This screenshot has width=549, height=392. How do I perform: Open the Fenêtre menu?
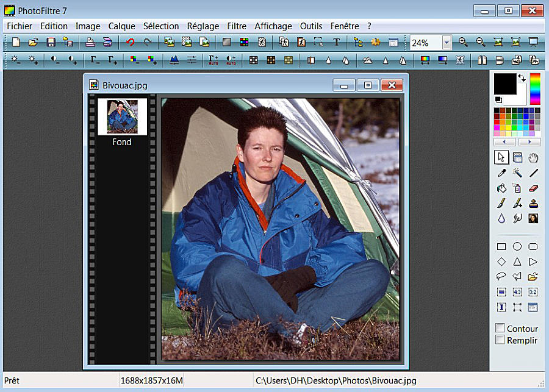click(x=345, y=26)
